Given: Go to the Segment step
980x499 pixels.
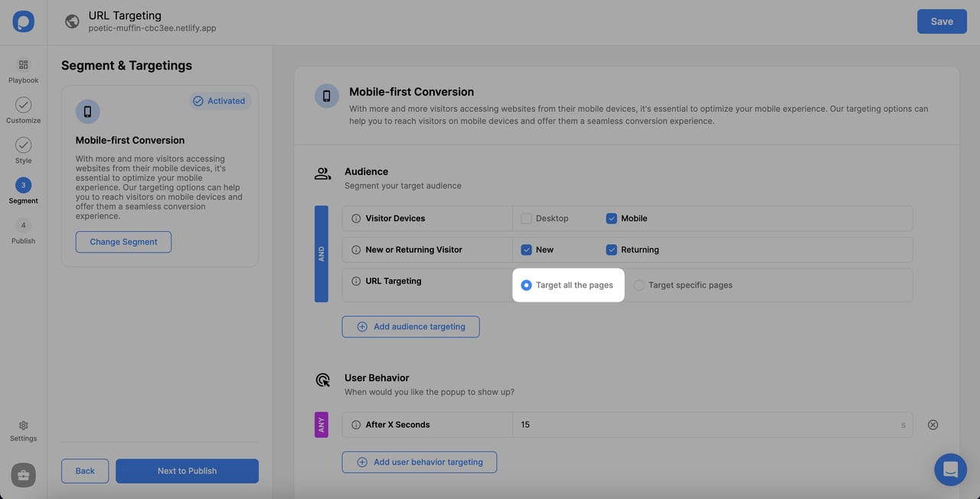Looking at the screenshot, I should [23, 184].
